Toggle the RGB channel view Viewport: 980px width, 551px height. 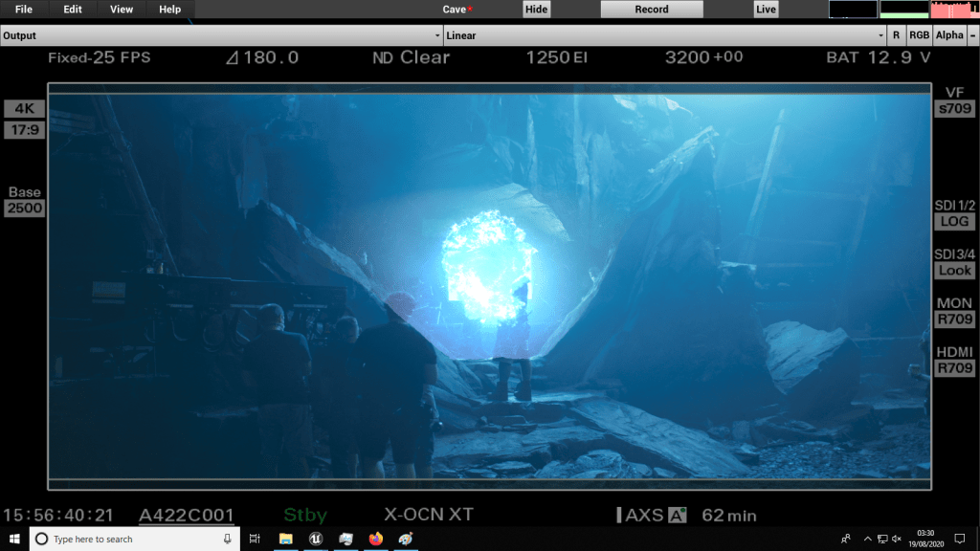pos(919,35)
